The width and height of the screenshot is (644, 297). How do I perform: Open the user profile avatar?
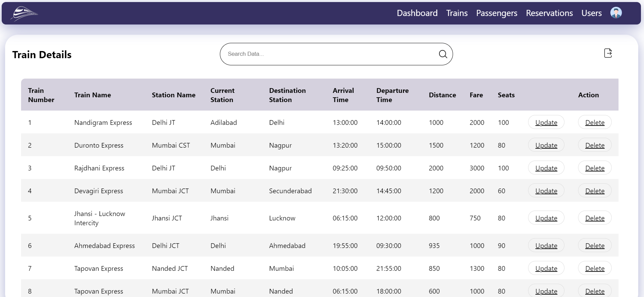click(x=616, y=13)
